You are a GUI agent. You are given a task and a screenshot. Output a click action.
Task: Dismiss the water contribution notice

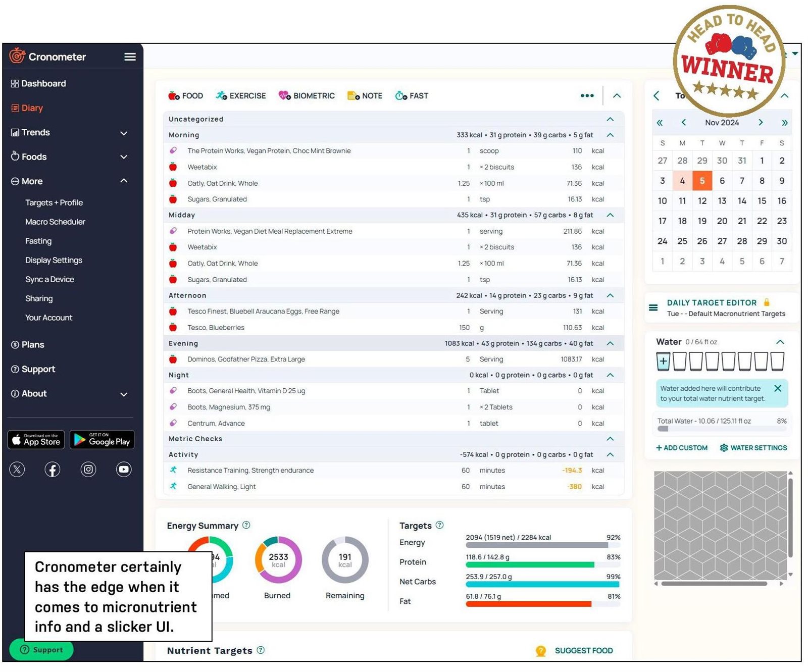778,388
